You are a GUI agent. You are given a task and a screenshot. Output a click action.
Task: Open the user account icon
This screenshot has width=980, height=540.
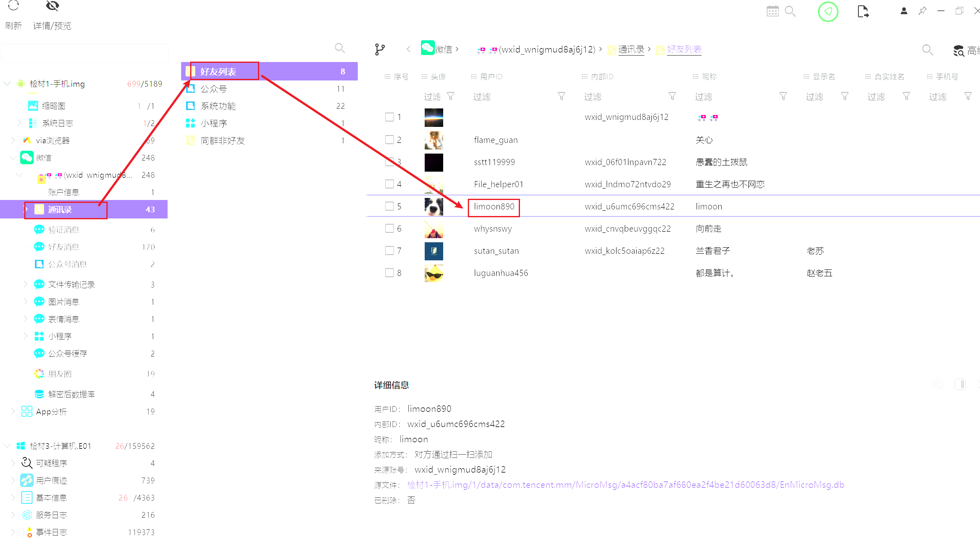(x=904, y=11)
